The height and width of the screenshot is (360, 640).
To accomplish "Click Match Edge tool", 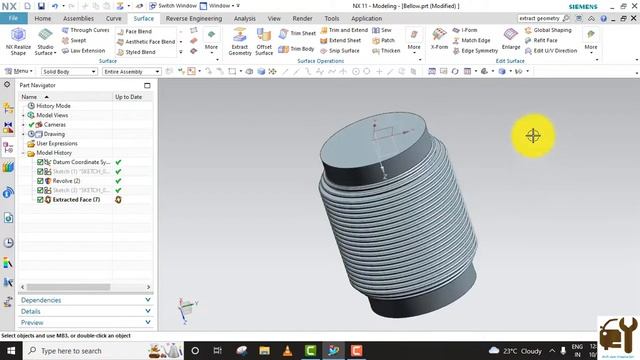I will point(471,40).
